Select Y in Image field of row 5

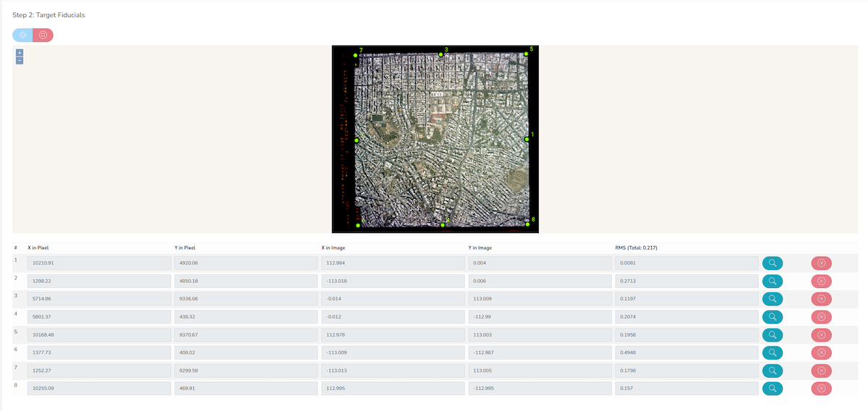point(540,334)
